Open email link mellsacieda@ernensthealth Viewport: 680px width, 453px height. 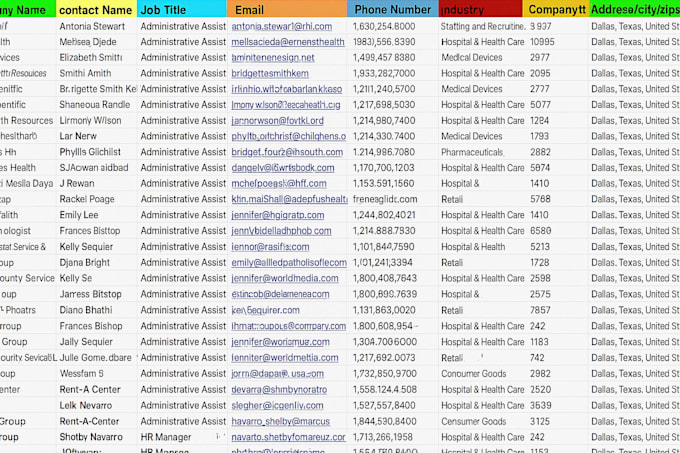point(288,42)
